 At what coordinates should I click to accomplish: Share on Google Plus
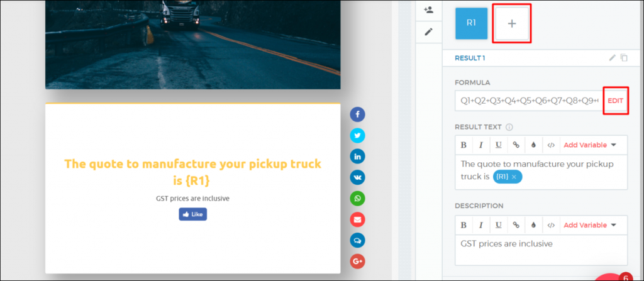pyautogui.click(x=357, y=261)
